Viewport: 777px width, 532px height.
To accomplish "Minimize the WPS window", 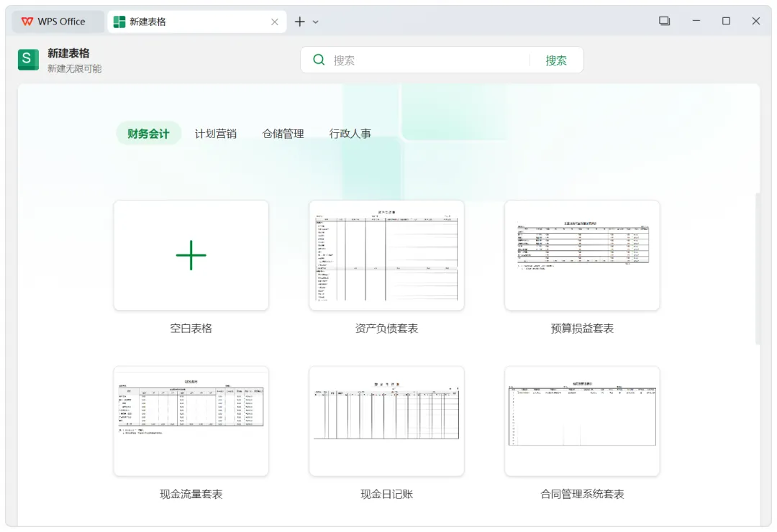I will point(696,21).
